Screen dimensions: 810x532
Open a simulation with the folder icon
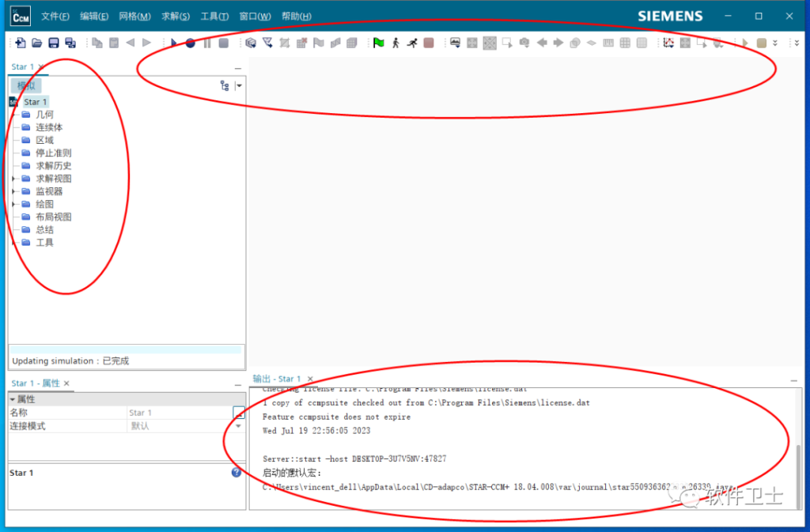pos(36,43)
